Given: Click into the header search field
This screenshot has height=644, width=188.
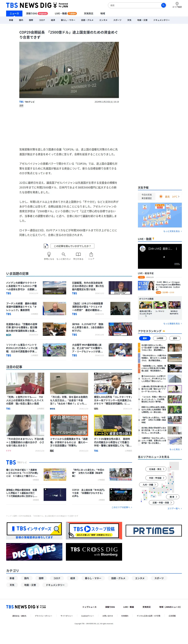Looking at the screenshot, I should 135,5.
